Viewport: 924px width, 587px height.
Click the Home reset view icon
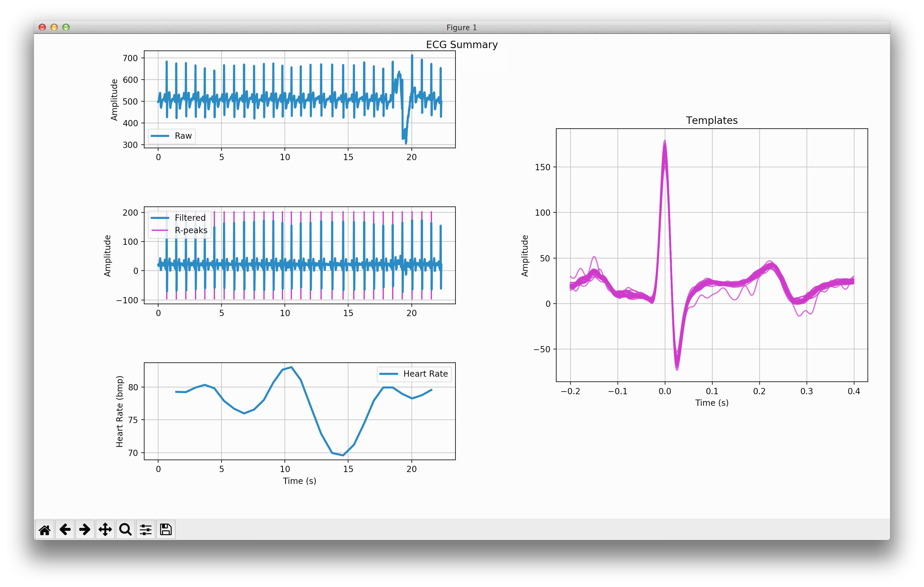coord(45,529)
